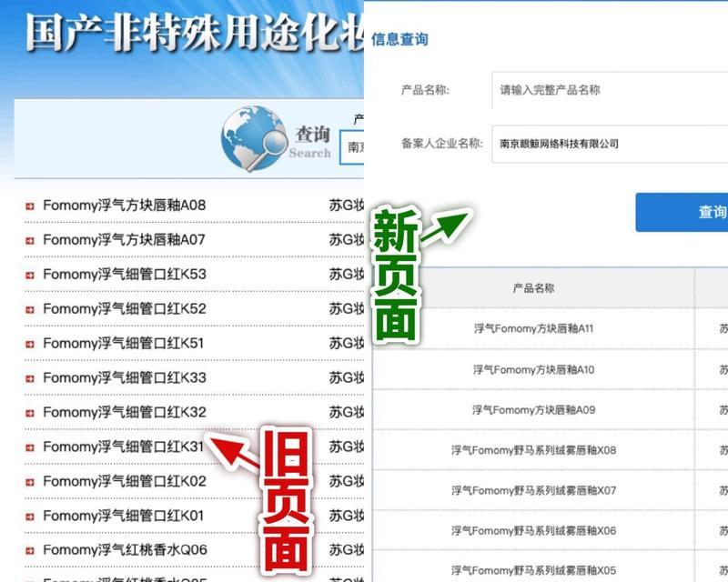
Task: Click red icon beside Fomomy浮气方块唇釉A07
Action: [x=30, y=240]
